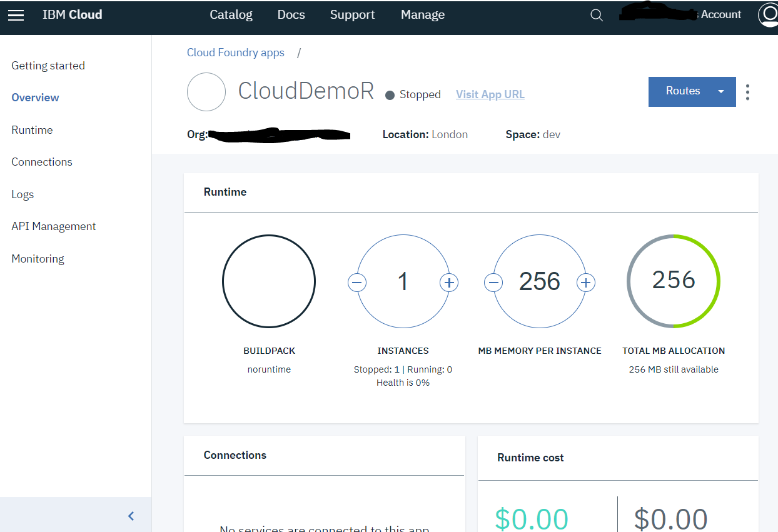Click the empty buildpack circle

pos(269,281)
